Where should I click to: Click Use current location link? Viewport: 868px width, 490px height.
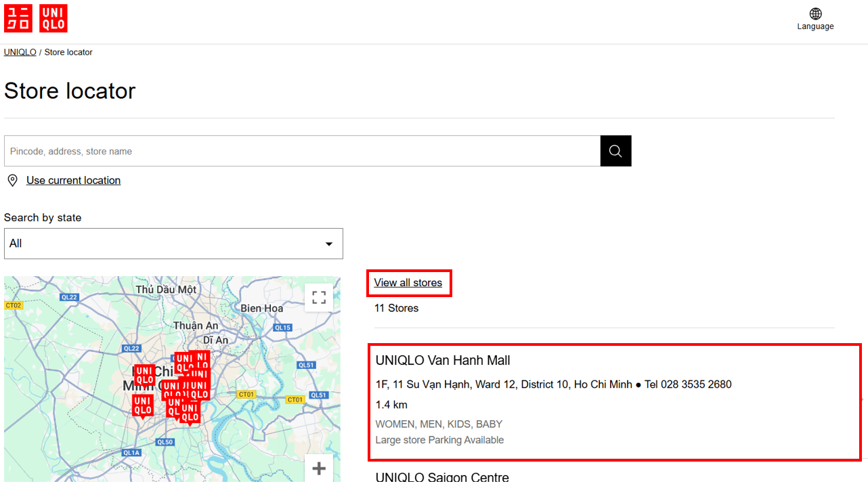(x=73, y=180)
